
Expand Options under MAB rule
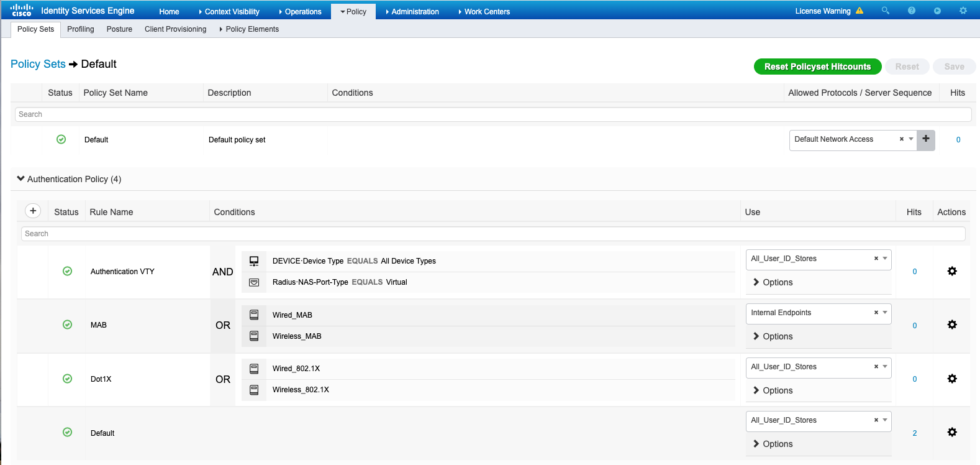(773, 336)
